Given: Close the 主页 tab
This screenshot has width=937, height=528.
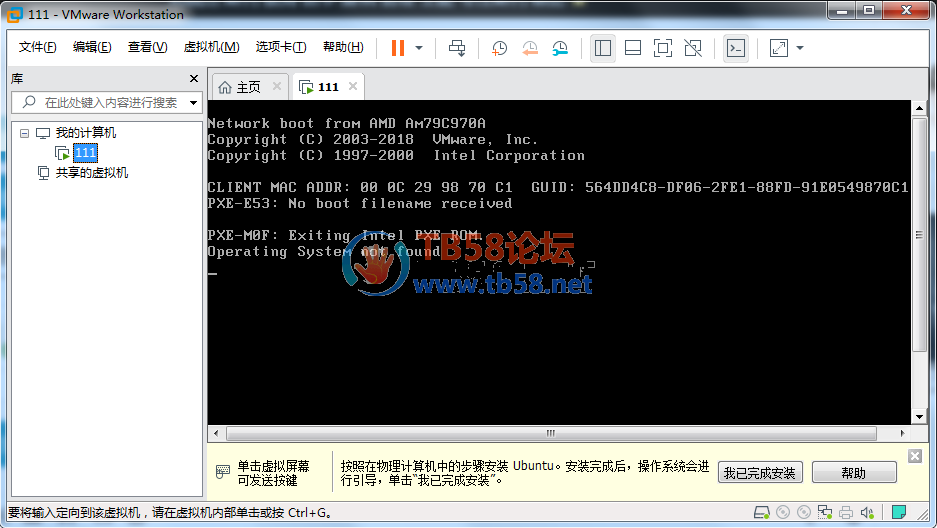Looking at the screenshot, I should coord(277,87).
